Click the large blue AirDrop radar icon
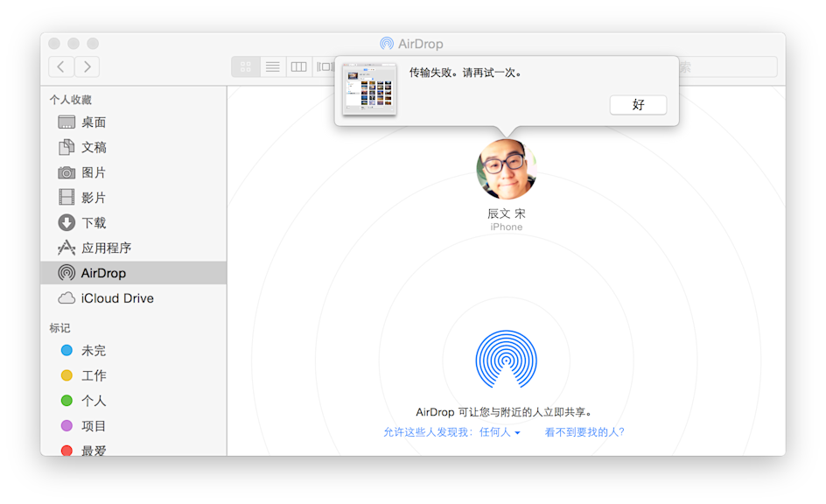 (507, 359)
